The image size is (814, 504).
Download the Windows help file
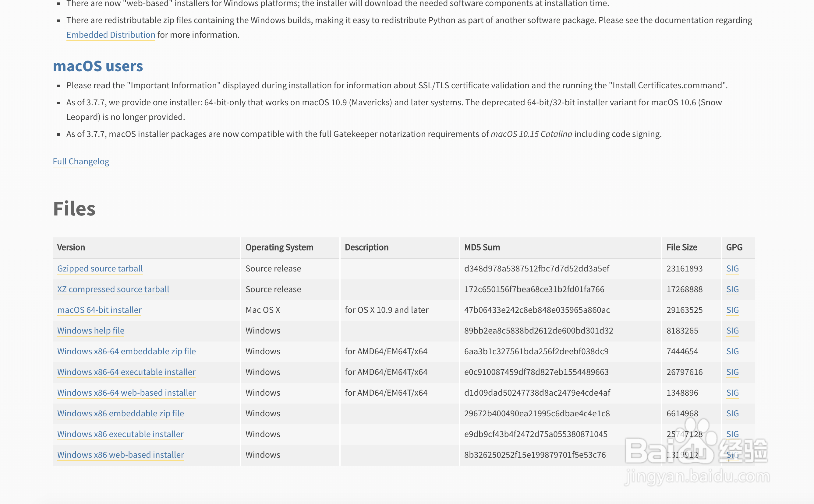90,330
